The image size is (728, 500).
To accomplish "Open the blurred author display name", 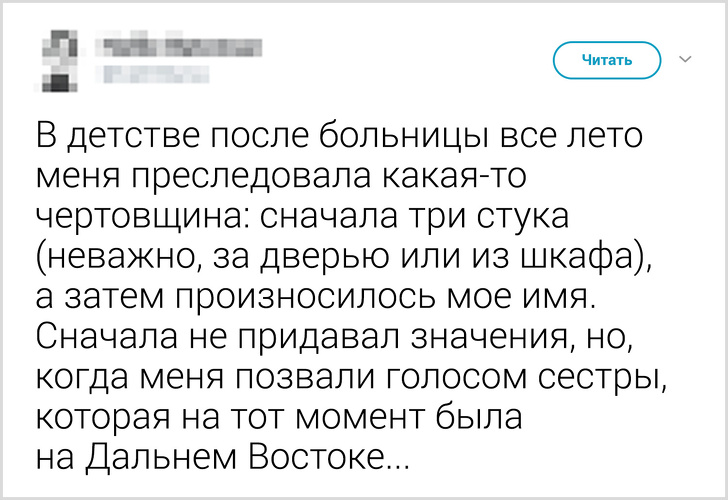I will tap(178, 46).
